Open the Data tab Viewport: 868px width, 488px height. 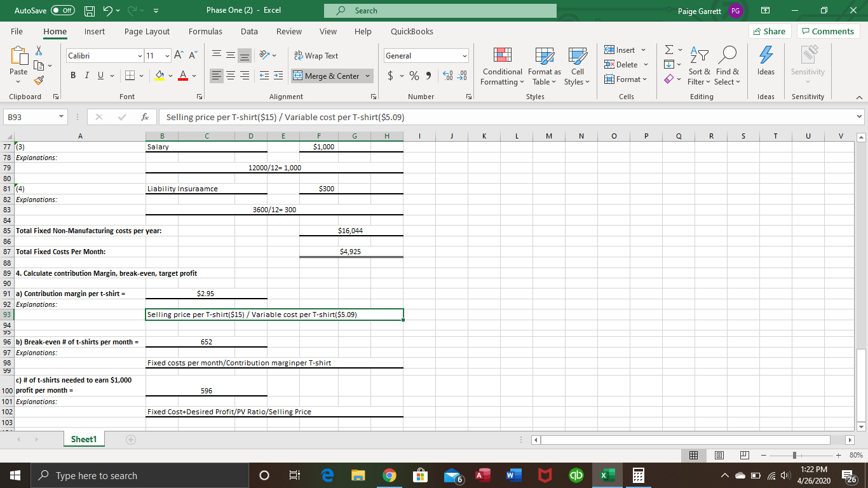click(x=249, y=31)
